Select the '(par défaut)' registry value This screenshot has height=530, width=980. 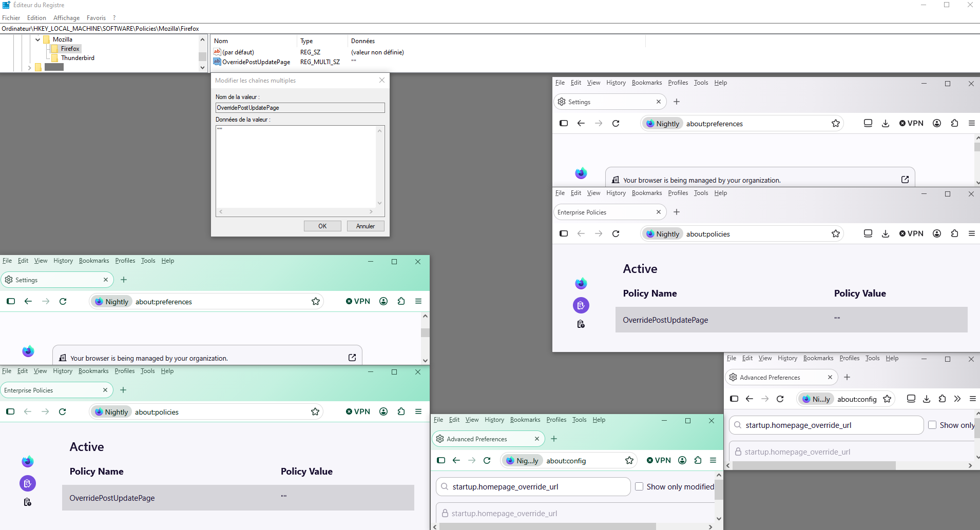[x=238, y=52]
